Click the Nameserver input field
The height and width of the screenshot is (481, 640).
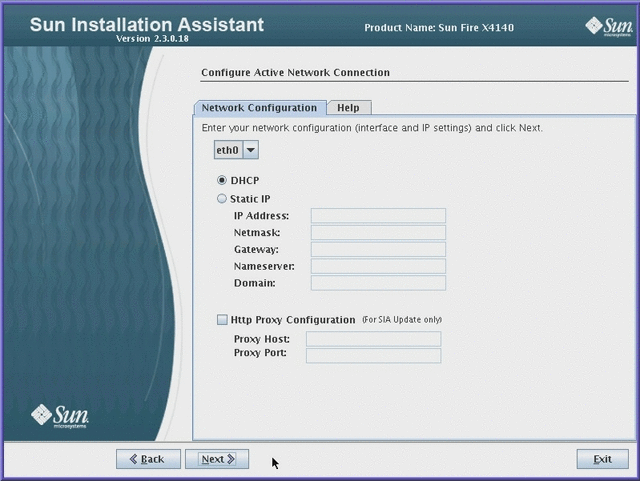pyautogui.click(x=378, y=266)
